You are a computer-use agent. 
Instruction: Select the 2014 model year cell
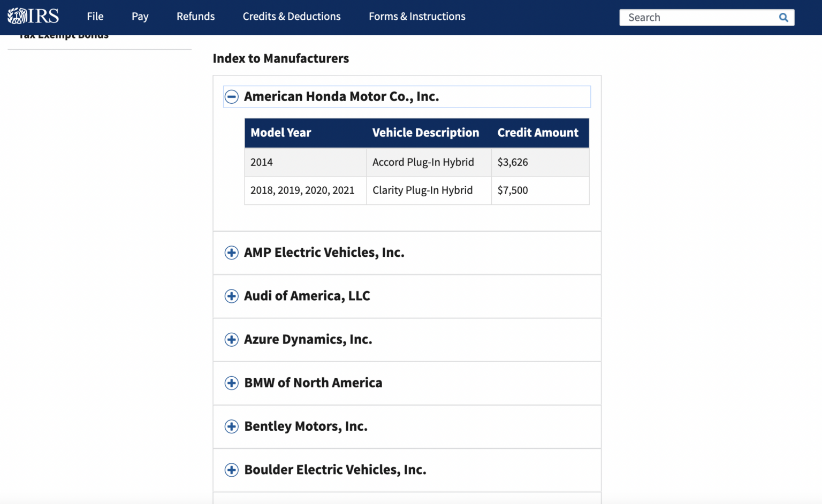tap(306, 162)
